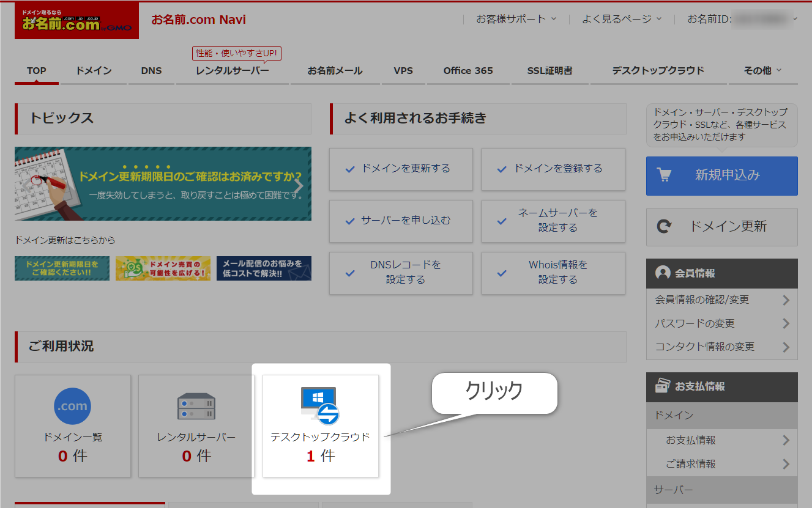Click the ネームサーバーを設定する button
812x508 pixels.
coord(553,221)
